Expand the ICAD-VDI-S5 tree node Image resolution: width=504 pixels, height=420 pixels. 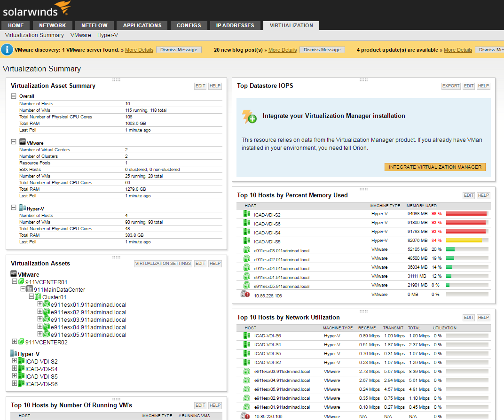[15, 375]
